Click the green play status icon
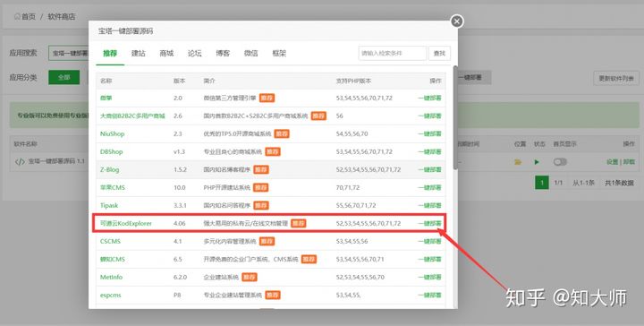 537,162
